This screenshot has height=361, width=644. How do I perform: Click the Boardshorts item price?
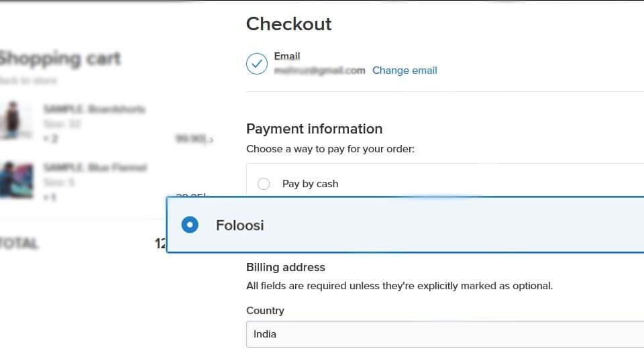195,139
